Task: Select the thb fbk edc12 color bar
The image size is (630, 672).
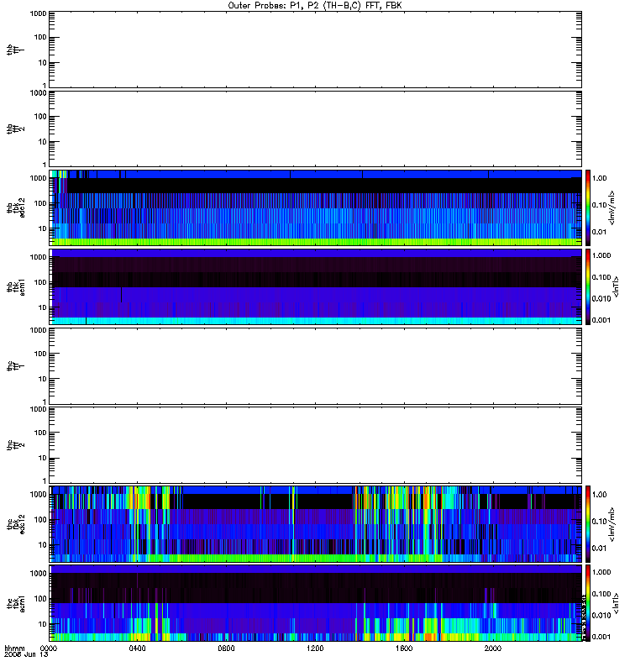Action: click(588, 207)
